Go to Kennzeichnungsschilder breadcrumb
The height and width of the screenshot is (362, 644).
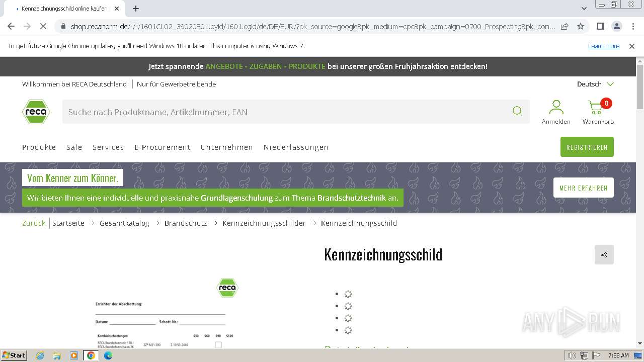coord(264,223)
